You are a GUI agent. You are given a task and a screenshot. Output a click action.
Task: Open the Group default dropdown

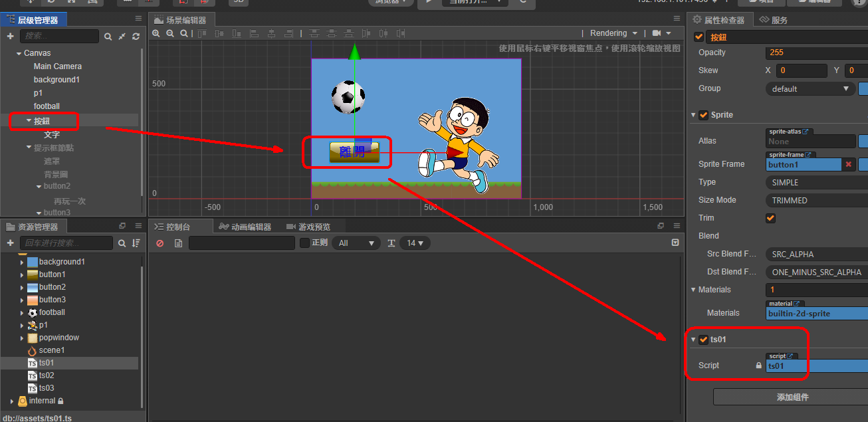tap(811, 88)
